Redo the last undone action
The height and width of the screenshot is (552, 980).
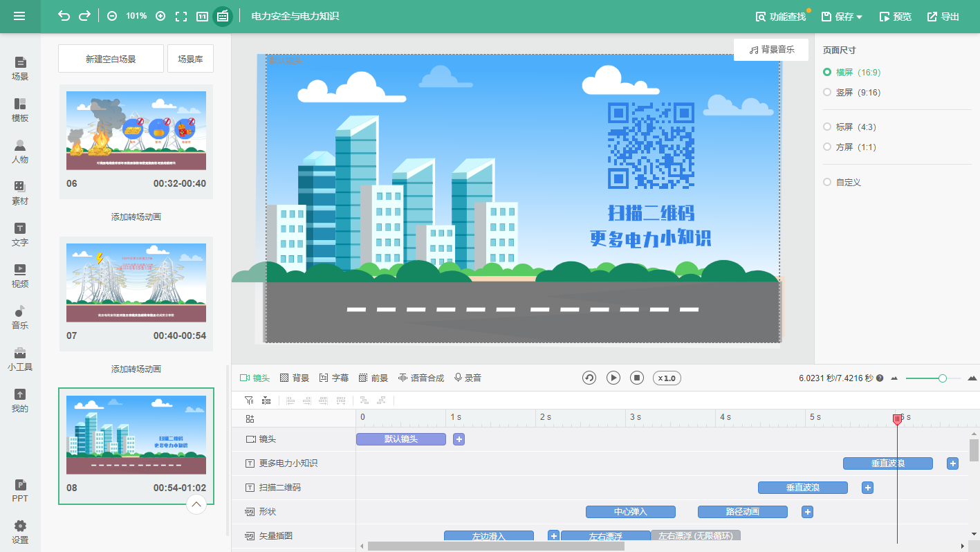point(84,16)
